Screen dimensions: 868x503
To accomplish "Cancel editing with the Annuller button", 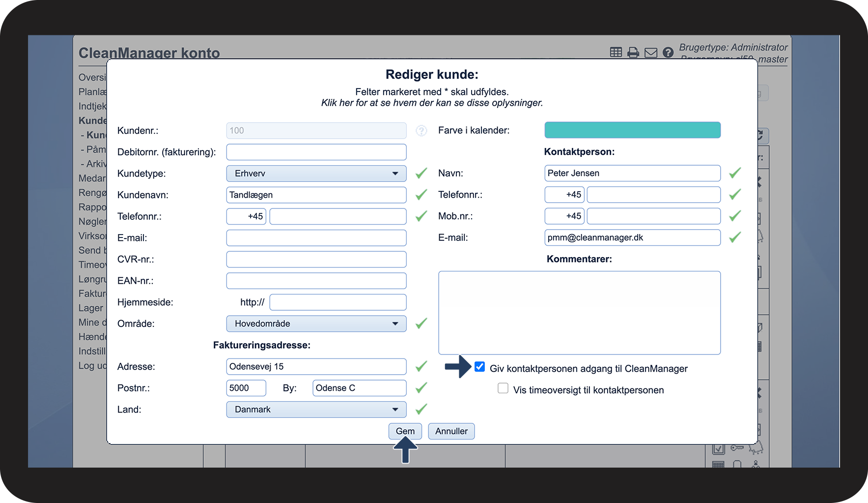I will tap(451, 431).
